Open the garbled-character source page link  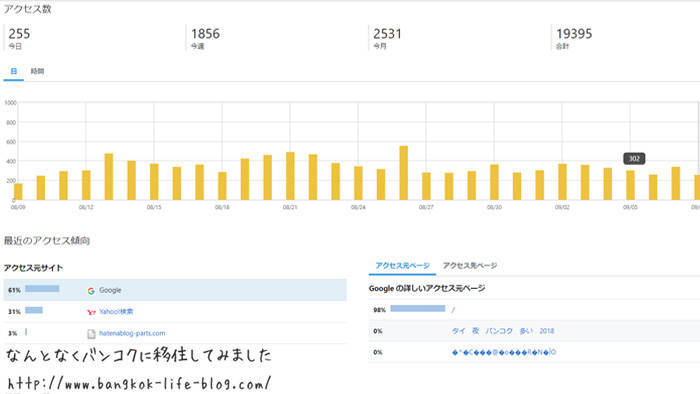click(x=504, y=352)
